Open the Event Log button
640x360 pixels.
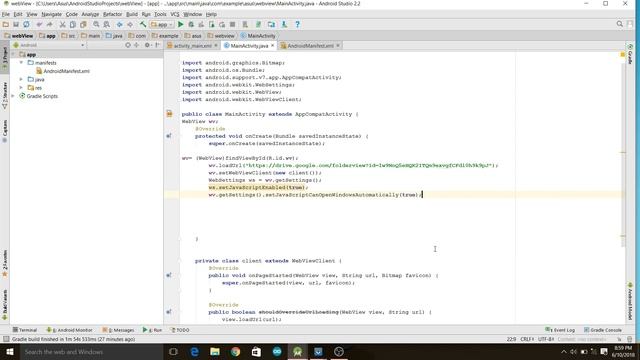click(560, 330)
